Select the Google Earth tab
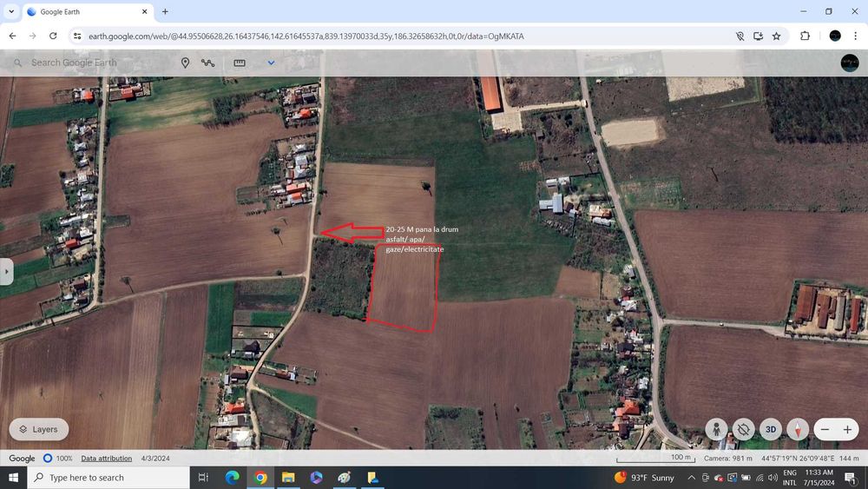Viewport: 868px width, 489px height. (x=89, y=11)
